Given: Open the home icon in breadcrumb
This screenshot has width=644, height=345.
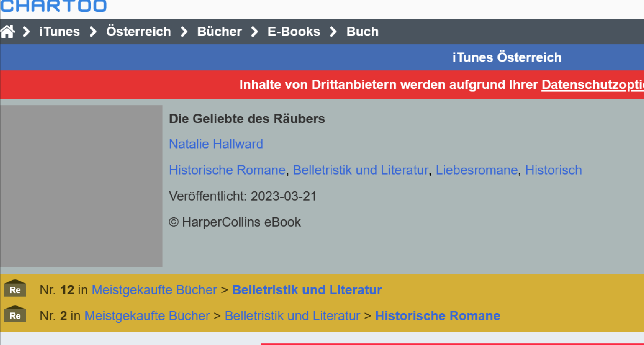Looking at the screenshot, I should pyautogui.click(x=7, y=31).
